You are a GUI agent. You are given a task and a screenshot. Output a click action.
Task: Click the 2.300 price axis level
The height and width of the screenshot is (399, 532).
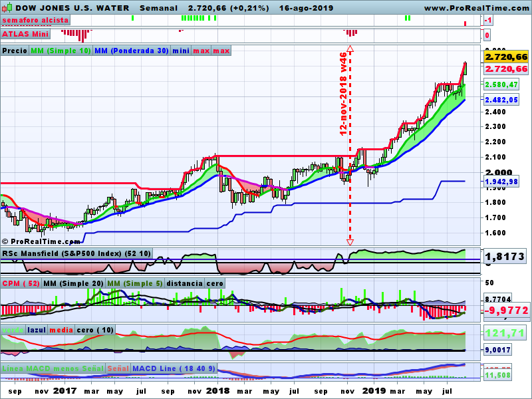click(x=495, y=126)
